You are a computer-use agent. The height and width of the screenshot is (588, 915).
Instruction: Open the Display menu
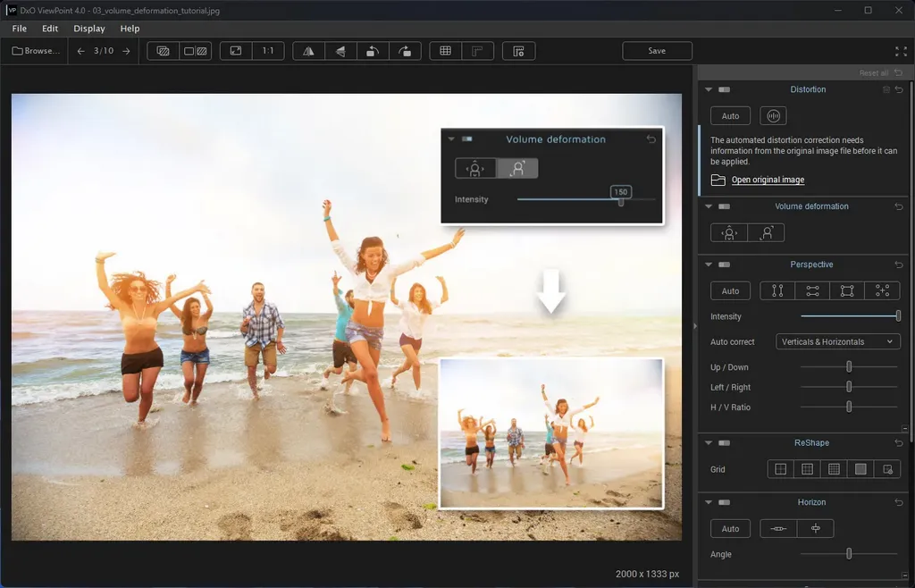(x=89, y=29)
